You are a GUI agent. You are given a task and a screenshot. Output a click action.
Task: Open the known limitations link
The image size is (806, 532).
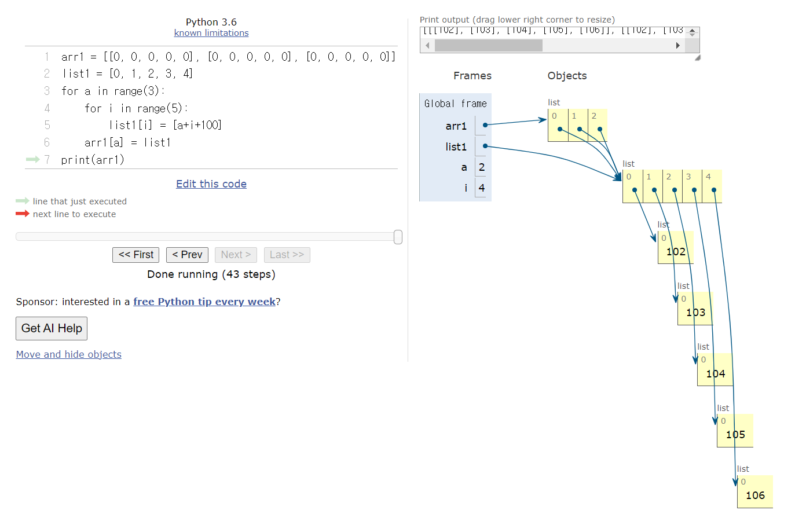point(211,33)
